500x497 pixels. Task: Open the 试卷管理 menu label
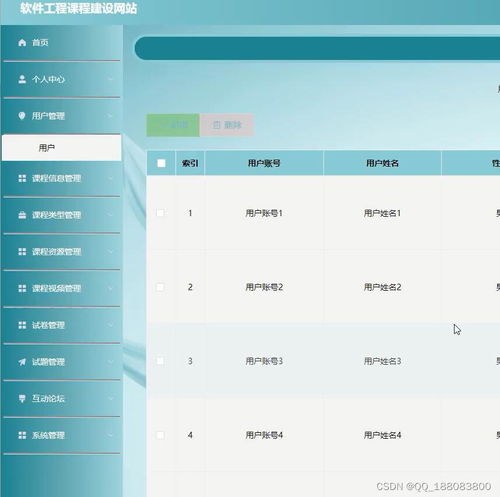pos(48,325)
